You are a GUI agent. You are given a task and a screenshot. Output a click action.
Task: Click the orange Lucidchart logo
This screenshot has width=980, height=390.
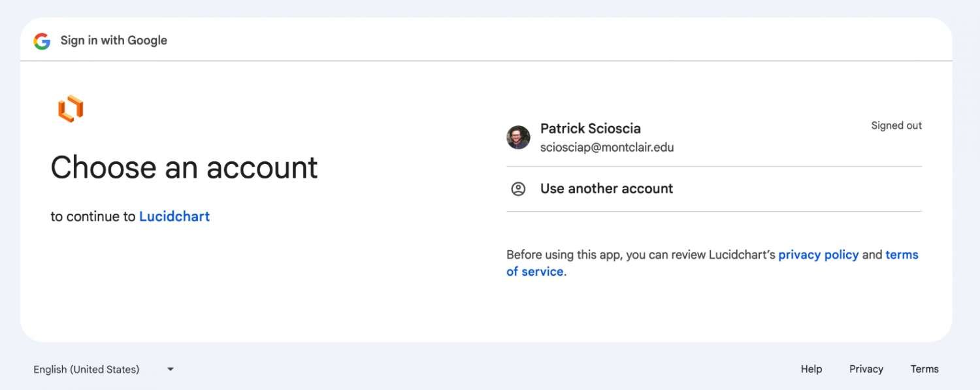tap(71, 108)
